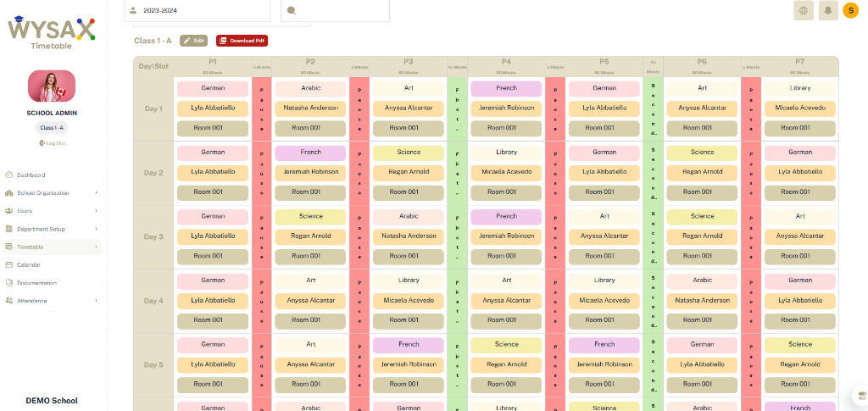The width and height of the screenshot is (868, 411).
Task: Click the WYSAX Timetable logo
Action: click(52, 33)
